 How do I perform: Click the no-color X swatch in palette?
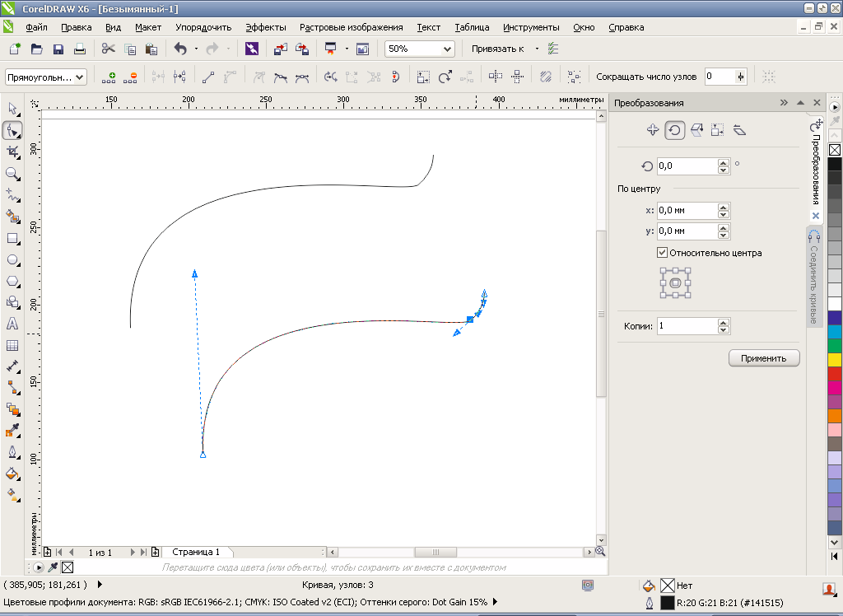835,150
